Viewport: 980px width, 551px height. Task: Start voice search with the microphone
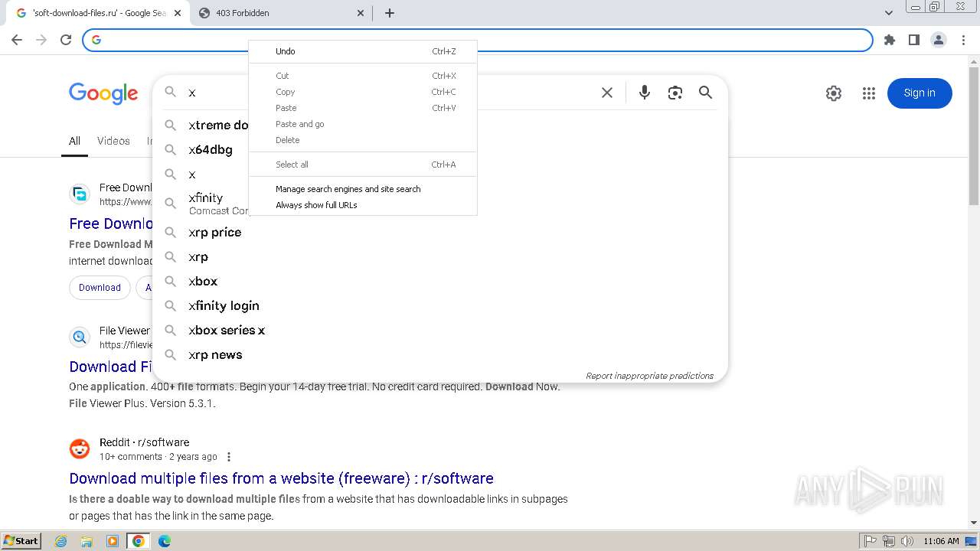click(x=645, y=93)
